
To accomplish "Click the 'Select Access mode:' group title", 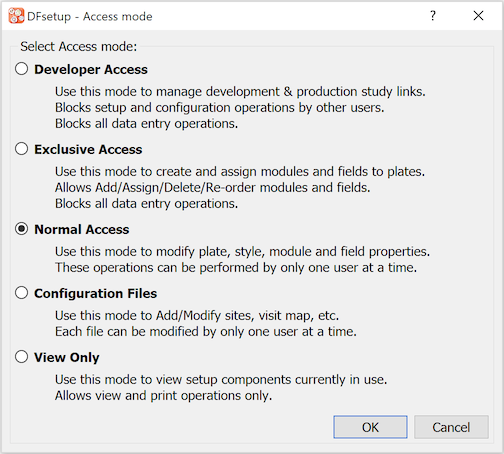I will click(x=79, y=46).
